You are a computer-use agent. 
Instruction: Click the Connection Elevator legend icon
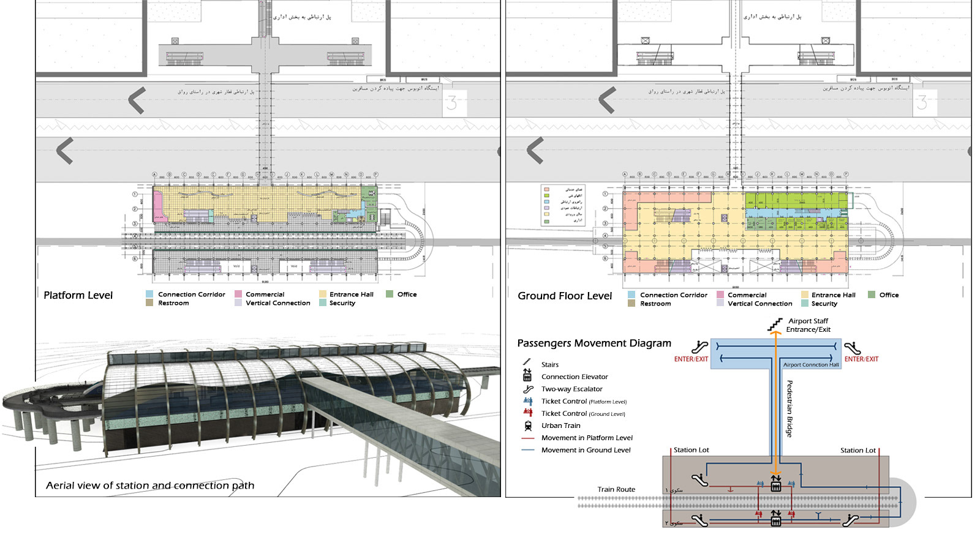click(527, 376)
